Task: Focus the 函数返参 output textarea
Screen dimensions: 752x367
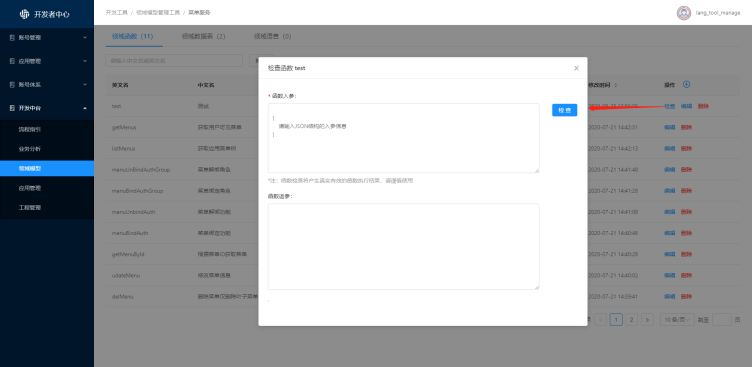Action: pyautogui.click(x=403, y=247)
